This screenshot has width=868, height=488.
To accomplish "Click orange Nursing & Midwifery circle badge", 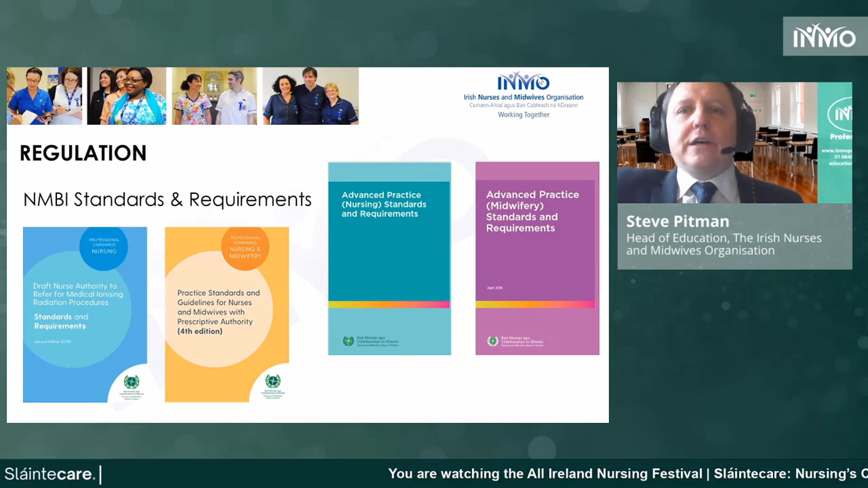I will coord(245,248).
